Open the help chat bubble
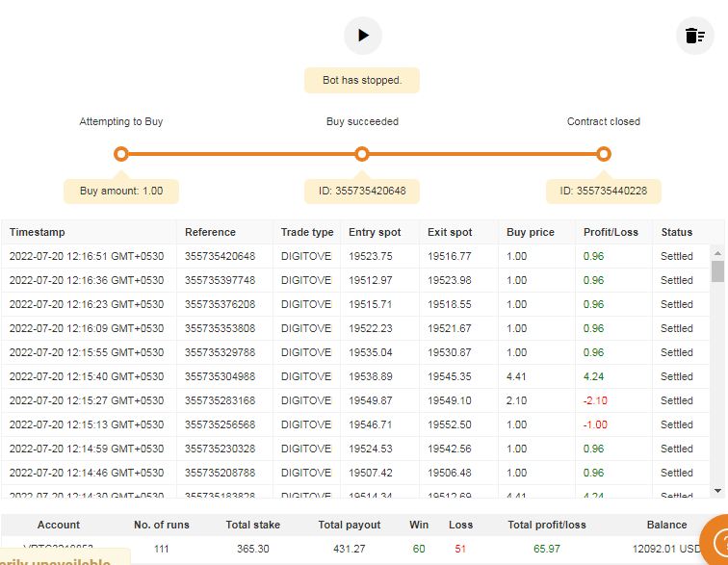The width and height of the screenshot is (728, 565). coord(715,541)
